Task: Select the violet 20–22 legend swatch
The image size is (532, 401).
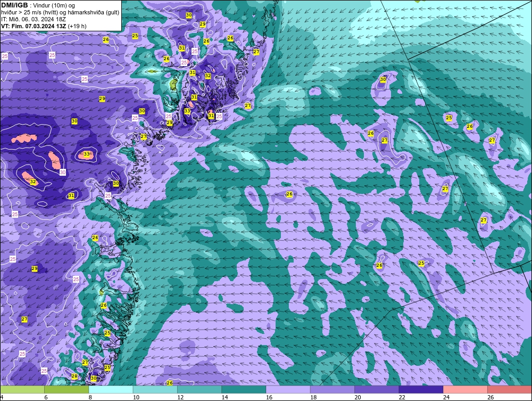Action: [377, 389]
